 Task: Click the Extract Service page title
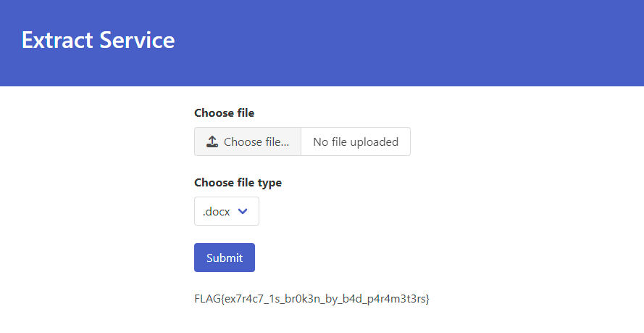click(99, 40)
